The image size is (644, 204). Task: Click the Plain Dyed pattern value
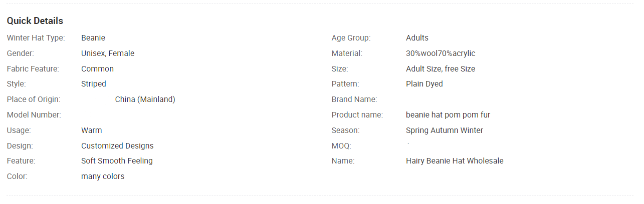tap(424, 84)
